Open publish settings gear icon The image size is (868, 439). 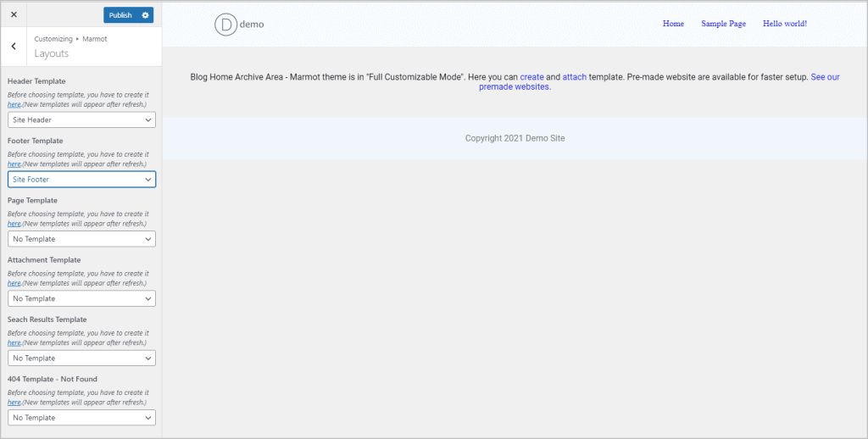(x=146, y=15)
